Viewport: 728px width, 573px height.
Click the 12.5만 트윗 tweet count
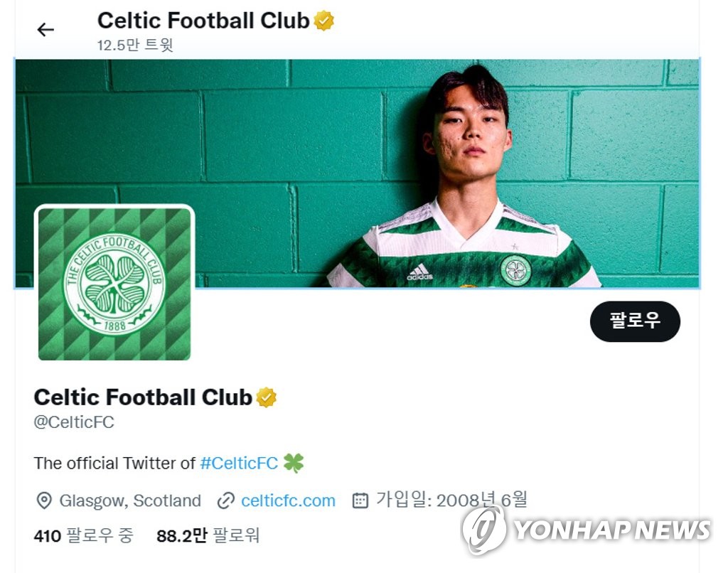click(135, 45)
